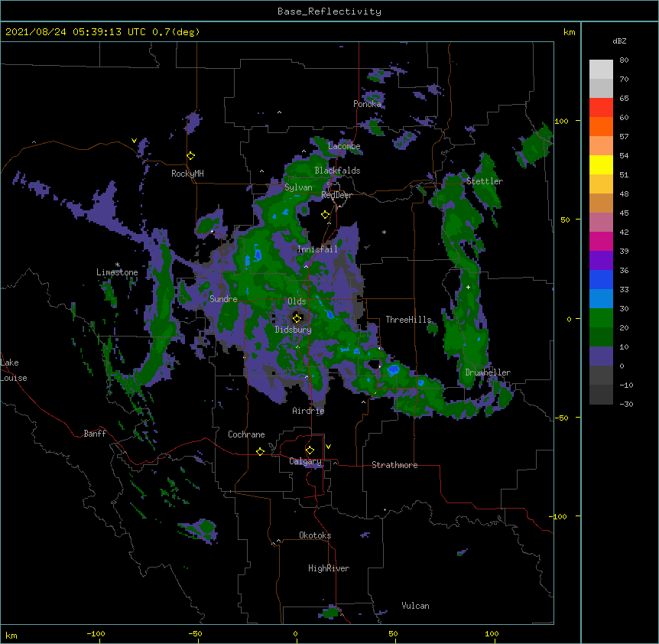Image resolution: width=659 pixels, height=644 pixels.
Task: Select the Calgary city label
Action: coord(306,461)
